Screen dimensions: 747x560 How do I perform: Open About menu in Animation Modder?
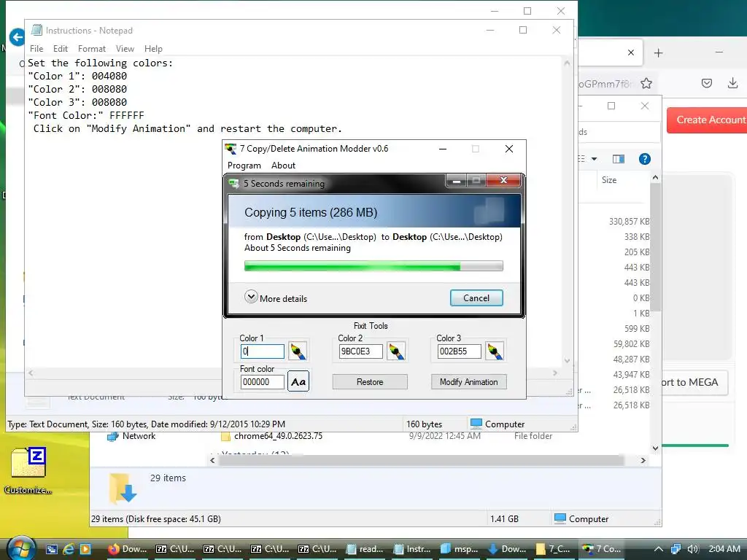pos(284,166)
